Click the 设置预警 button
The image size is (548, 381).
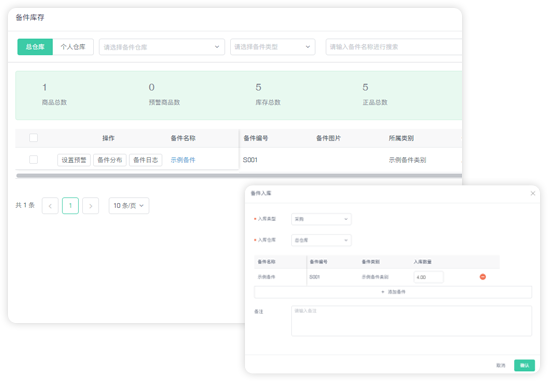(x=74, y=160)
